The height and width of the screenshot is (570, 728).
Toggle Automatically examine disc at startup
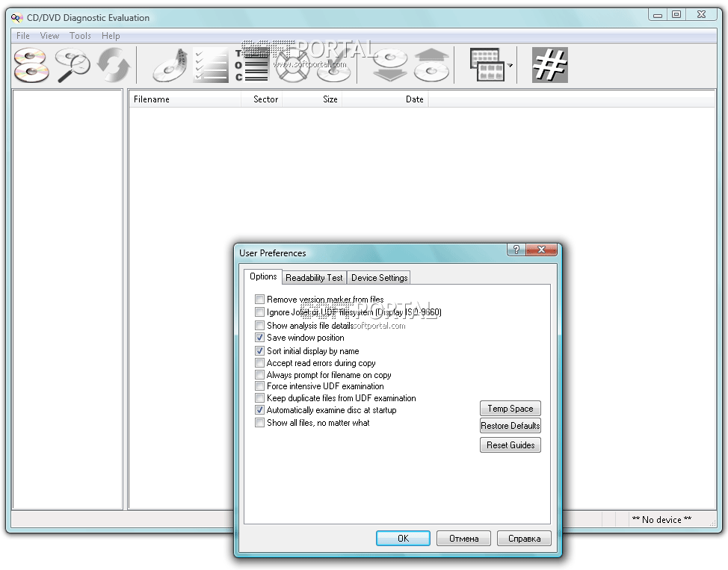point(260,410)
